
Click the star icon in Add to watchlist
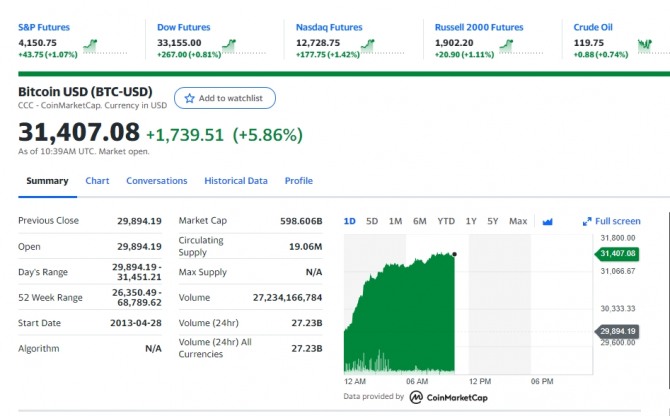(189, 98)
